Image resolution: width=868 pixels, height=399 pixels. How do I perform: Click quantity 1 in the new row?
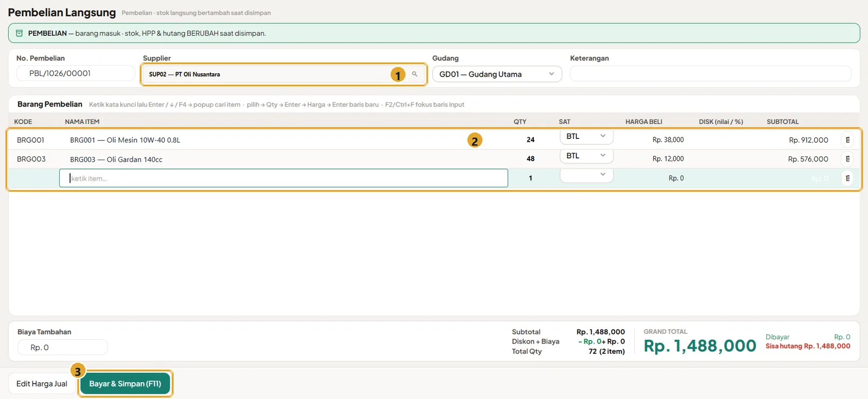pos(531,178)
